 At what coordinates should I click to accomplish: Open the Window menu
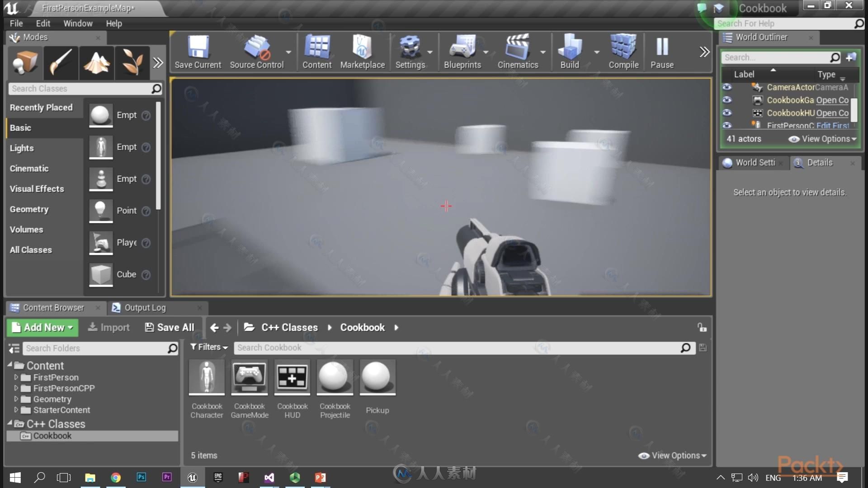[x=76, y=23]
